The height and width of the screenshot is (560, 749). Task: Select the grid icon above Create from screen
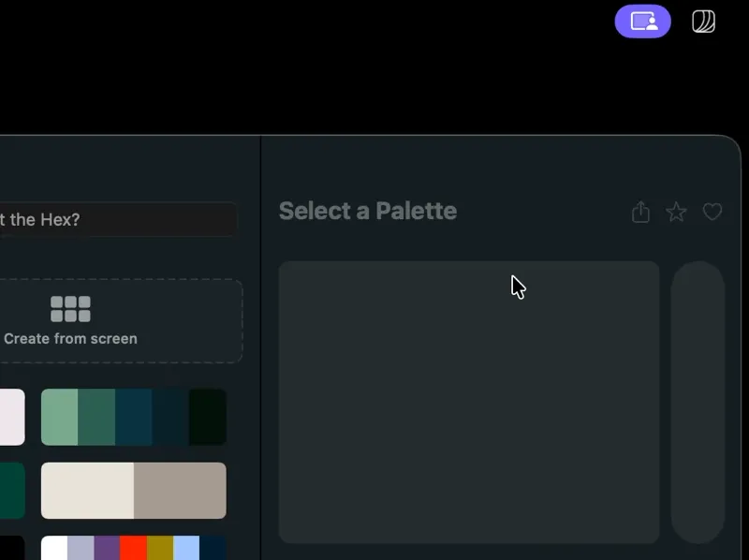point(70,306)
